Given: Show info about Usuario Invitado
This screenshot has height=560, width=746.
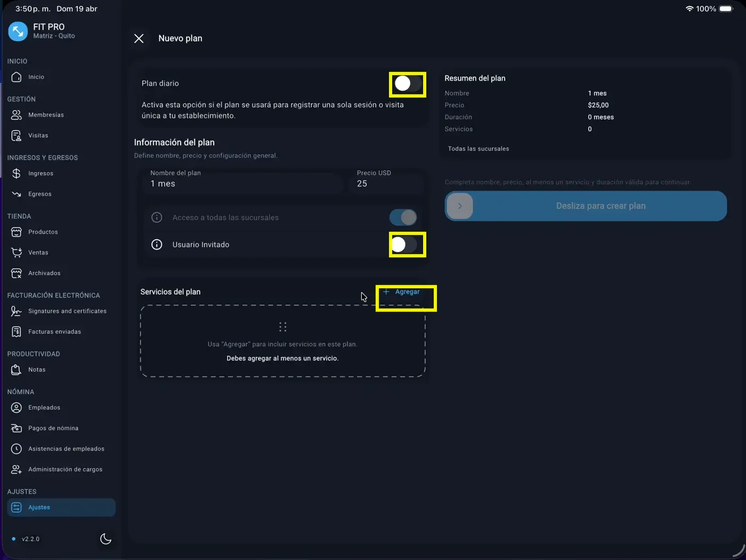Looking at the screenshot, I should pos(157,245).
